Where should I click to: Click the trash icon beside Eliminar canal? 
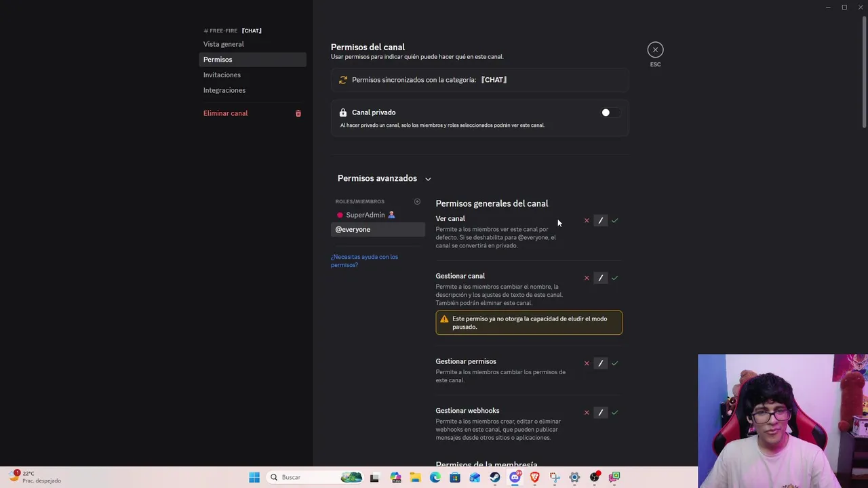tap(298, 113)
